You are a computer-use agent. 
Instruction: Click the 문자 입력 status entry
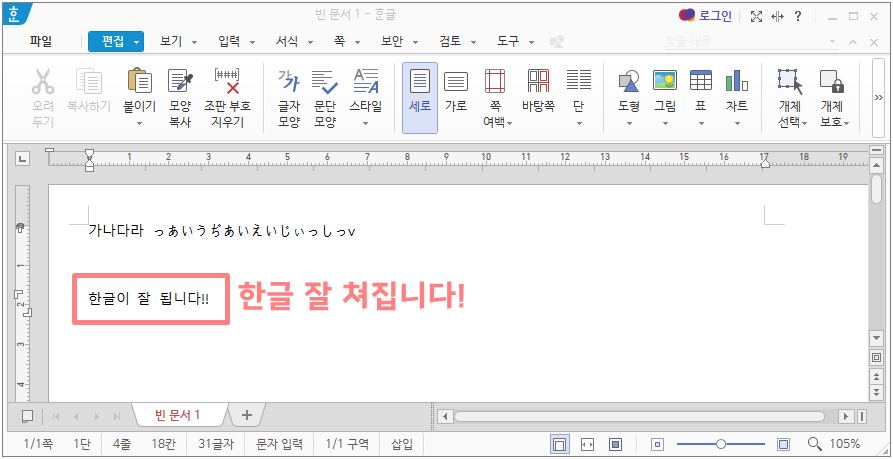279,444
